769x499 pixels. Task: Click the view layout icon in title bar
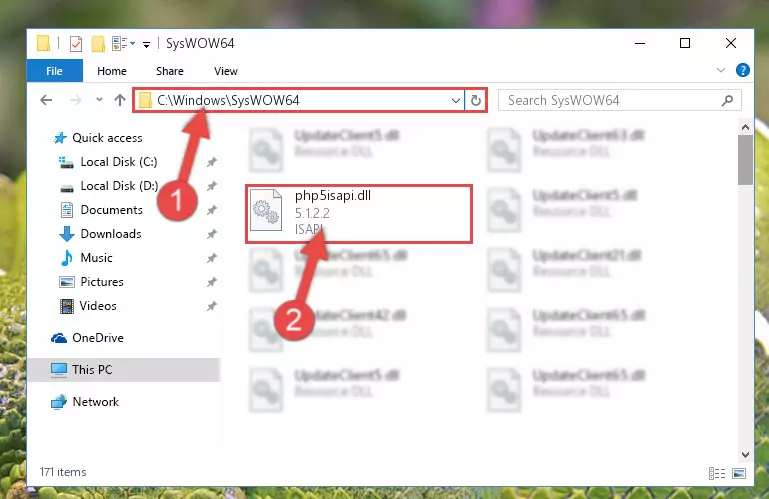coord(123,44)
